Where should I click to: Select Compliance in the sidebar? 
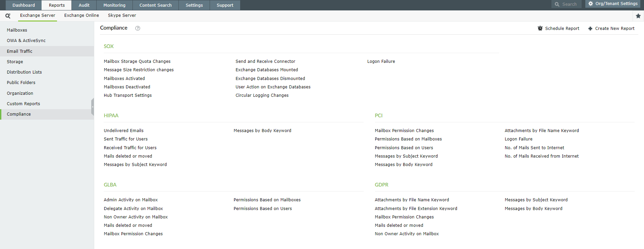47,114
